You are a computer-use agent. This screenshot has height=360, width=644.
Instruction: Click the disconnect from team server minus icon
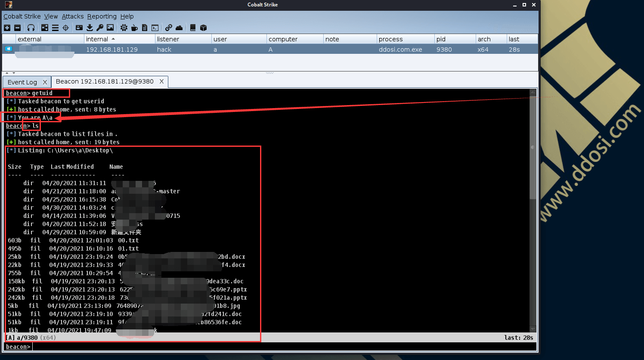(x=17, y=28)
